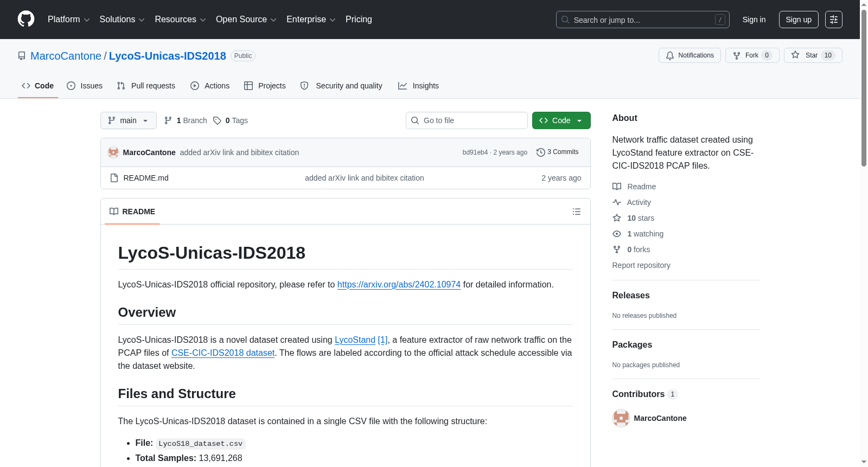View the 0 Tags list
The width and height of the screenshot is (868, 467).
click(x=231, y=120)
